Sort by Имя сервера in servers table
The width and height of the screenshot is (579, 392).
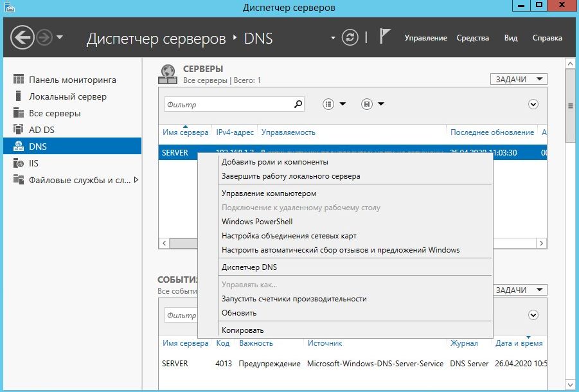pos(185,132)
